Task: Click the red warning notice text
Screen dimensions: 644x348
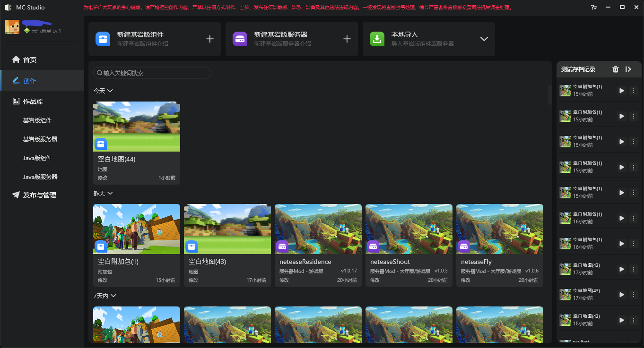Action: (297, 8)
